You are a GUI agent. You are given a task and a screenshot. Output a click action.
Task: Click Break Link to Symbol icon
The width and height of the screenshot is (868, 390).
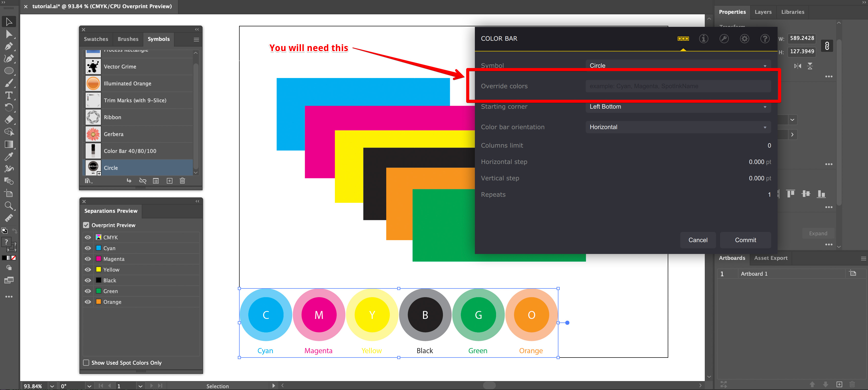pyautogui.click(x=143, y=181)
